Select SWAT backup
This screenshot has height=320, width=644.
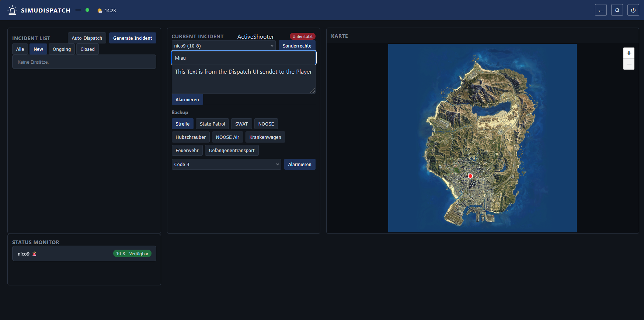click(x=242, y=124)
